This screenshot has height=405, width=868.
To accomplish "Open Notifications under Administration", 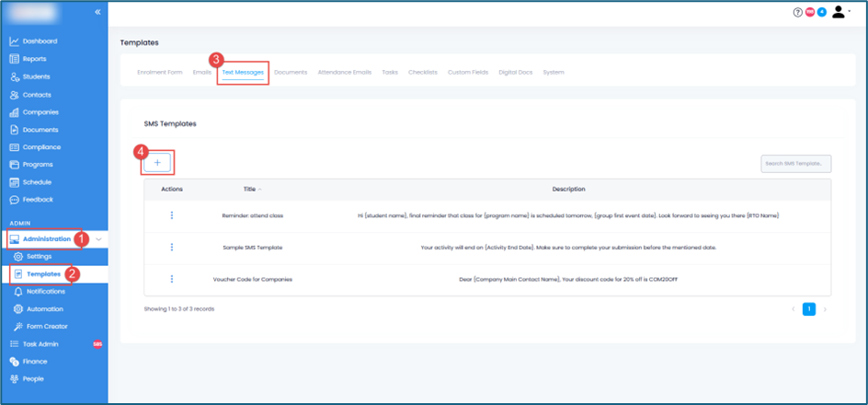I will click(45, 292).
